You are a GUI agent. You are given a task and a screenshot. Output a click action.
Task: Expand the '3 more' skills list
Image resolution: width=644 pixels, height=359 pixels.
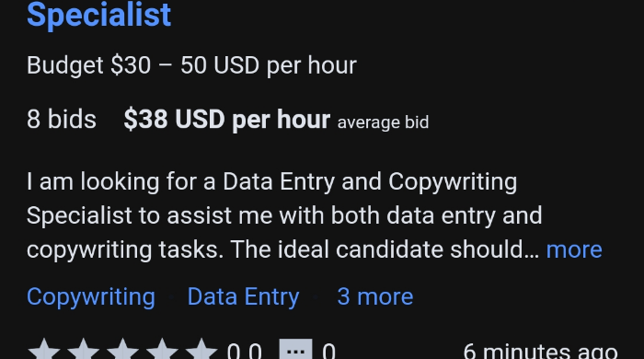[375, 296]
